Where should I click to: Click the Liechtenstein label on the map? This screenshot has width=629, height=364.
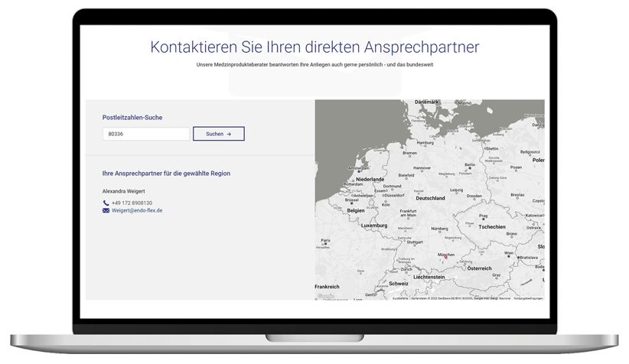[x=429, y=277]
